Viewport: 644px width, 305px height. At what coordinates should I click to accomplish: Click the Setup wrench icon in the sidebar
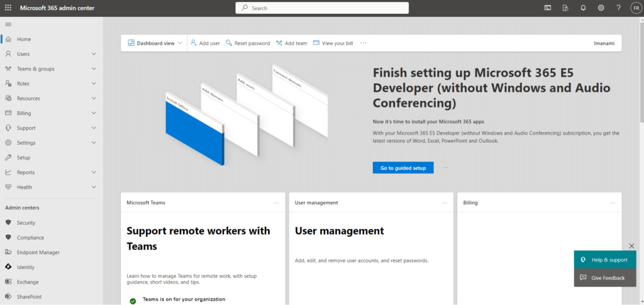pos(8,157)
